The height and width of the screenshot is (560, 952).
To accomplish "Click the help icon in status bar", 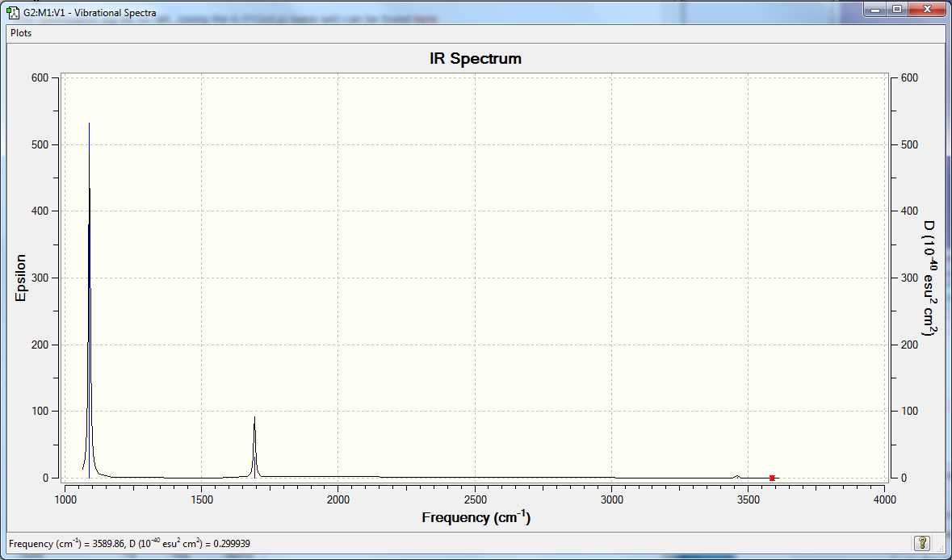I will click(x=921, y=543).
